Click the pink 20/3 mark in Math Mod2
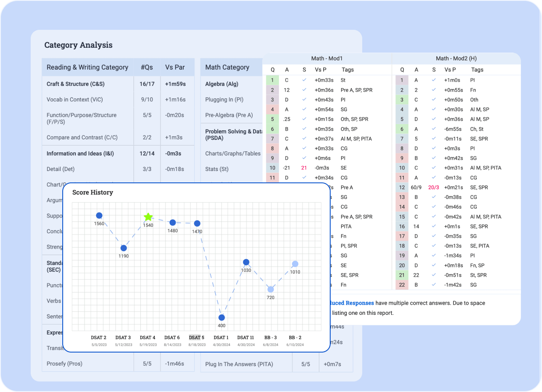Screen dimensions: 542x392 pyautogui.click(x=434, y=187)
